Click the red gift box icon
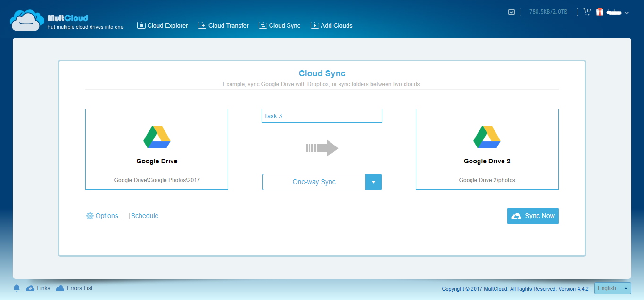Screen dimensions: 644x300 pos(600,12)
